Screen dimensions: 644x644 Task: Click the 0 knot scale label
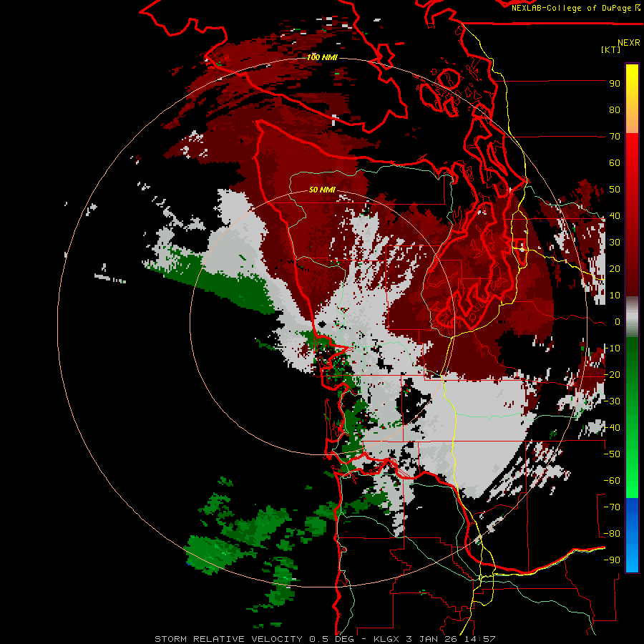pyautogui.click(x=618, y=322)
